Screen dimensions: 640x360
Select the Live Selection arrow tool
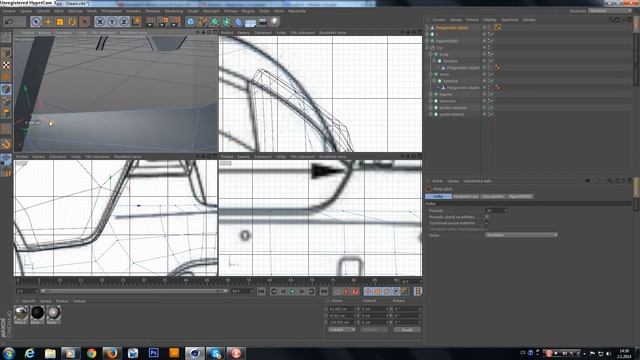36,22
